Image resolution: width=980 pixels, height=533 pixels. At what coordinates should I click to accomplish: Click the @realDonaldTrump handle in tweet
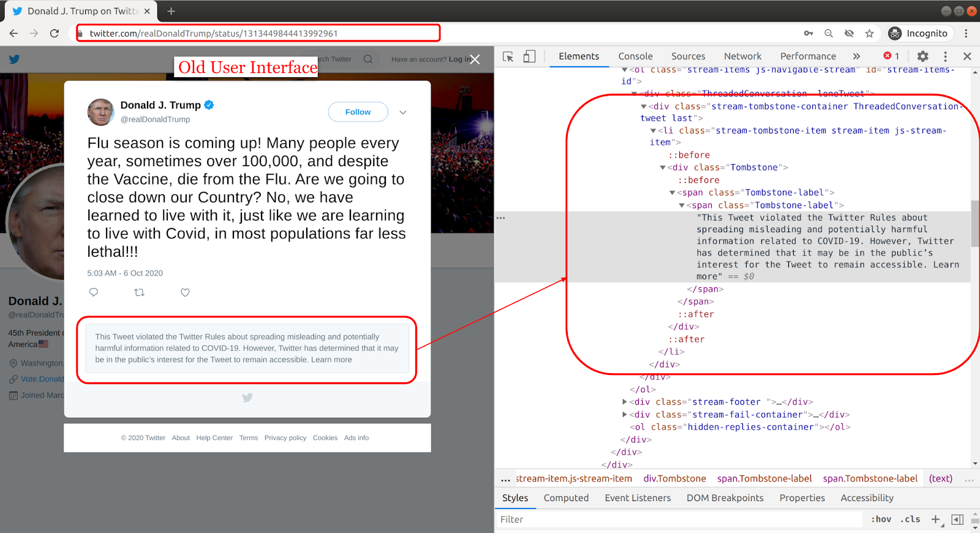pos(156,119)
